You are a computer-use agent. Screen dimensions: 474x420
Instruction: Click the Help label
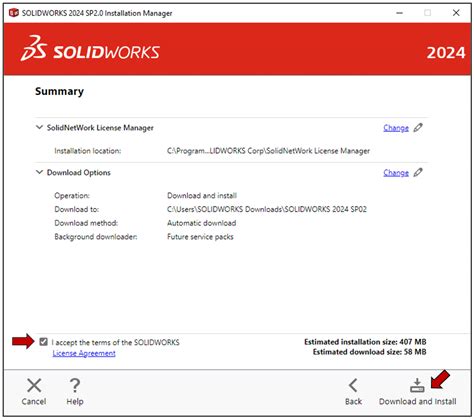[75, 401]
